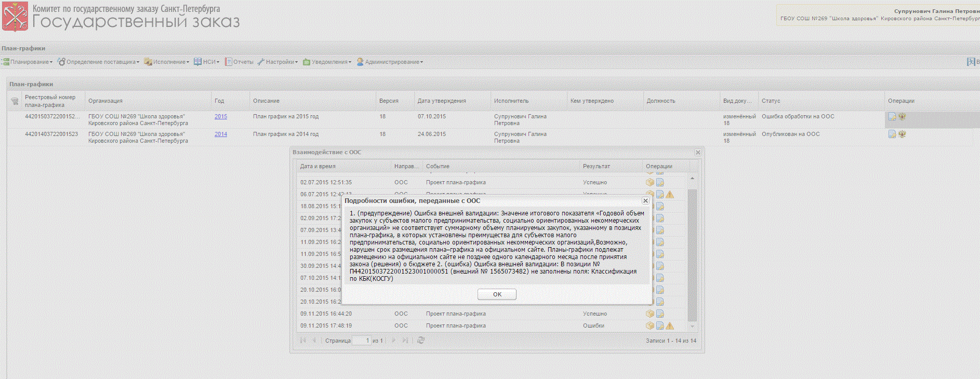
Task: Open the 2015 plan-schedule year link
Action: pos(221,116)
